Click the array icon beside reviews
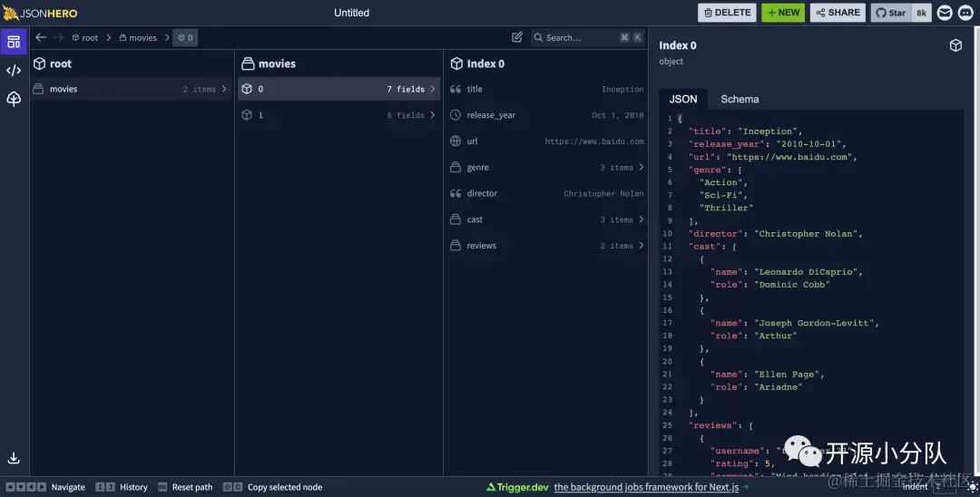 [x=456, y=246]
